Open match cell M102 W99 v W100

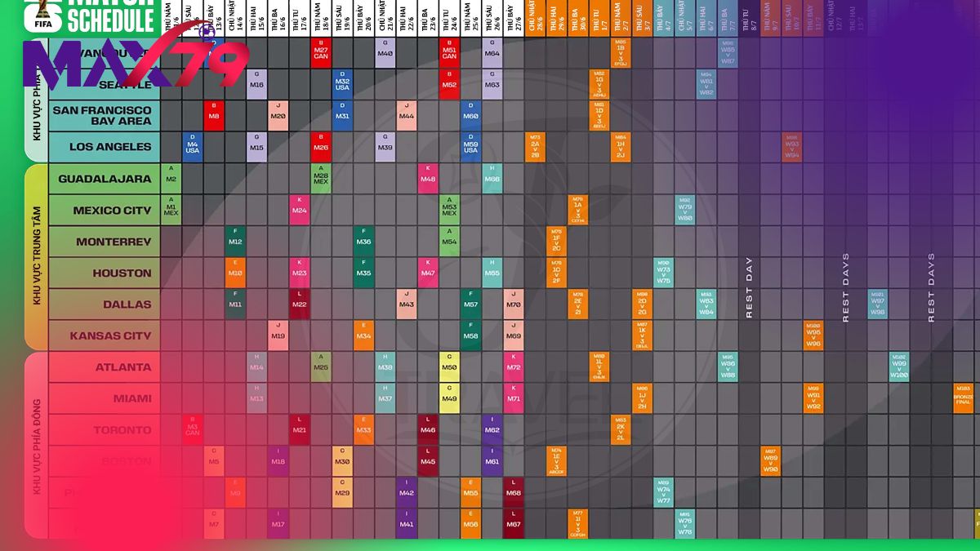(899, 367)
